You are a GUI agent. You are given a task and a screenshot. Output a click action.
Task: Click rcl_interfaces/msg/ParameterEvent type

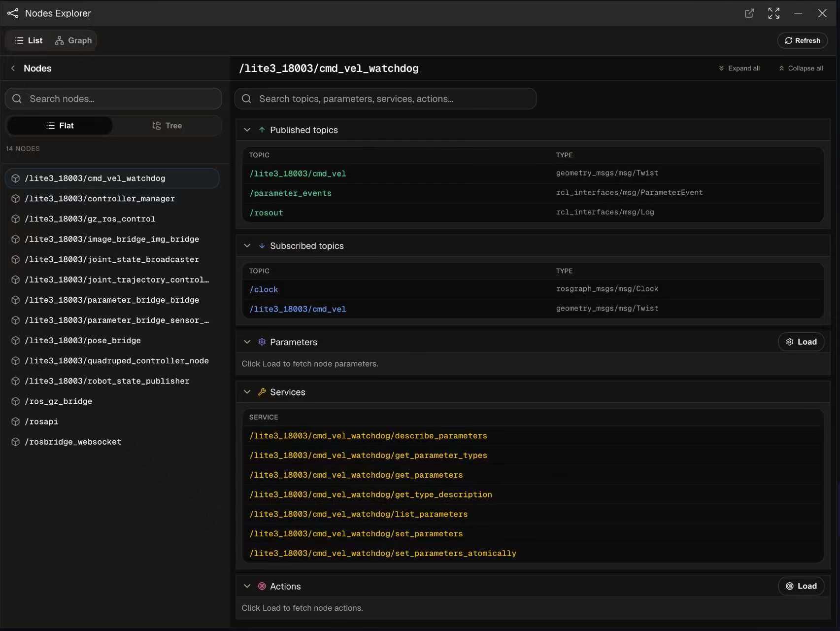[629, 193]
